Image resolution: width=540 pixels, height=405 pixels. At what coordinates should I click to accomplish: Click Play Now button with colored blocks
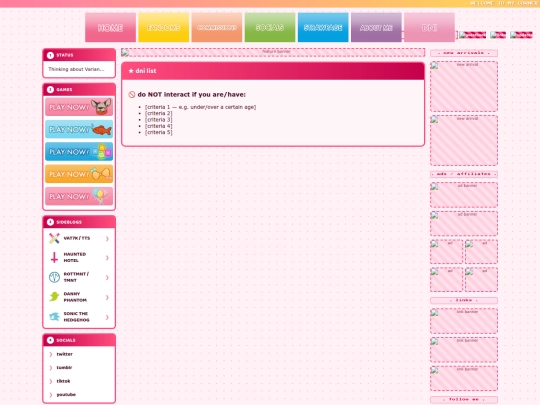tap(79, 152)
